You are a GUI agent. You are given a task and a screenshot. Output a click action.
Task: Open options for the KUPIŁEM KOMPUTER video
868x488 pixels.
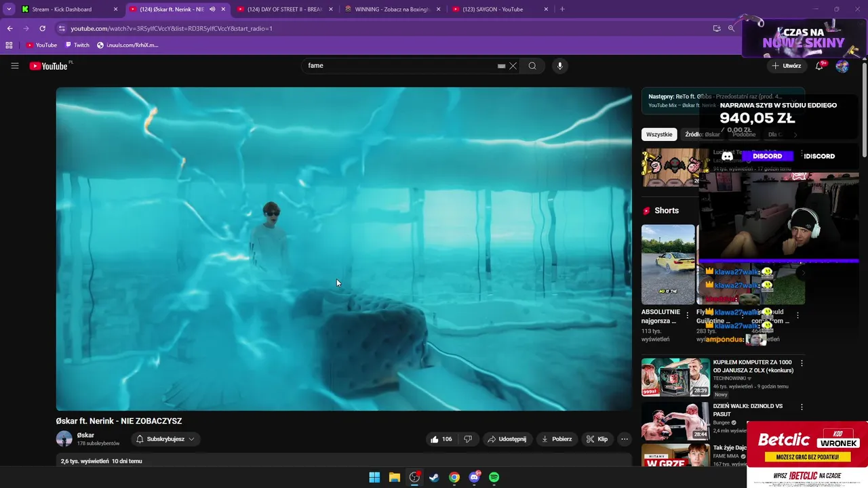[x=802, y=363]
